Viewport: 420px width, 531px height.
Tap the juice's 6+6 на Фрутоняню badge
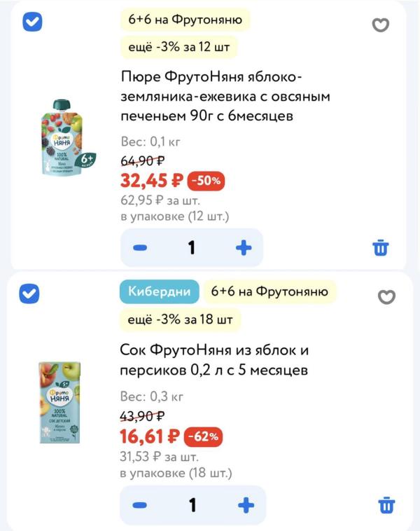(x=269, y=291)
